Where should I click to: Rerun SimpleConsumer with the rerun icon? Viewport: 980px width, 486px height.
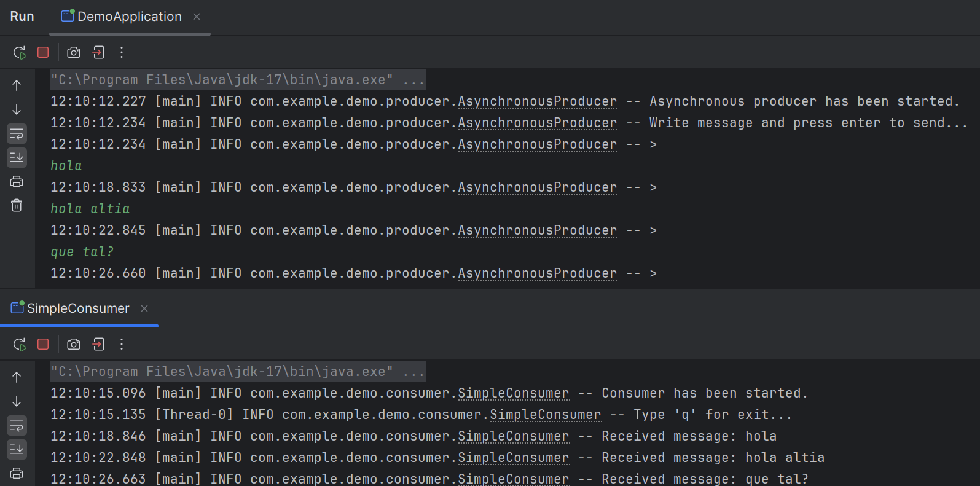pos(20,345)
